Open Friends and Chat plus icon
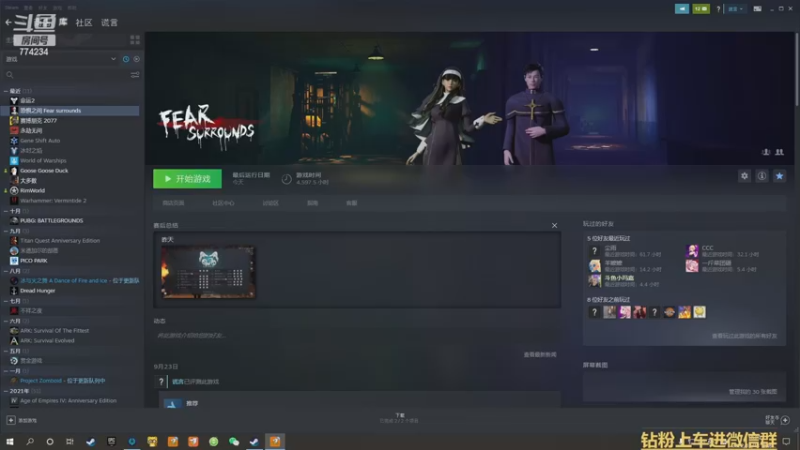 [785, 420]
